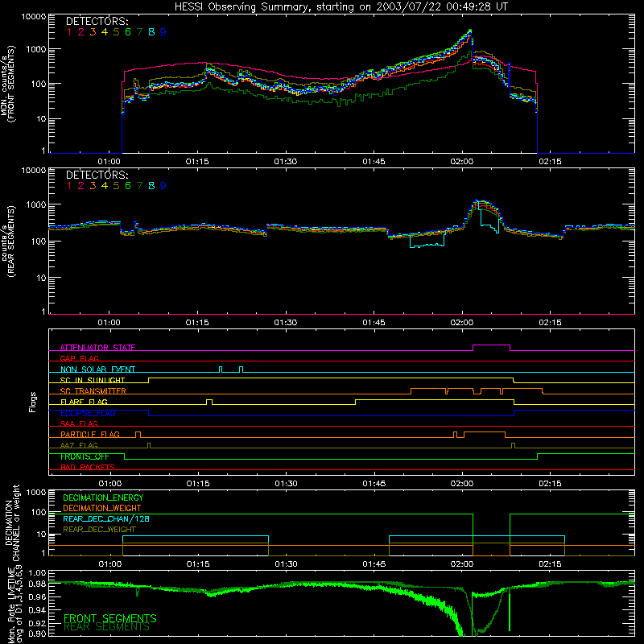
Task: Click the PARTICLE_FLAG label
Action: pyautogui.click(x=90, y=434)
